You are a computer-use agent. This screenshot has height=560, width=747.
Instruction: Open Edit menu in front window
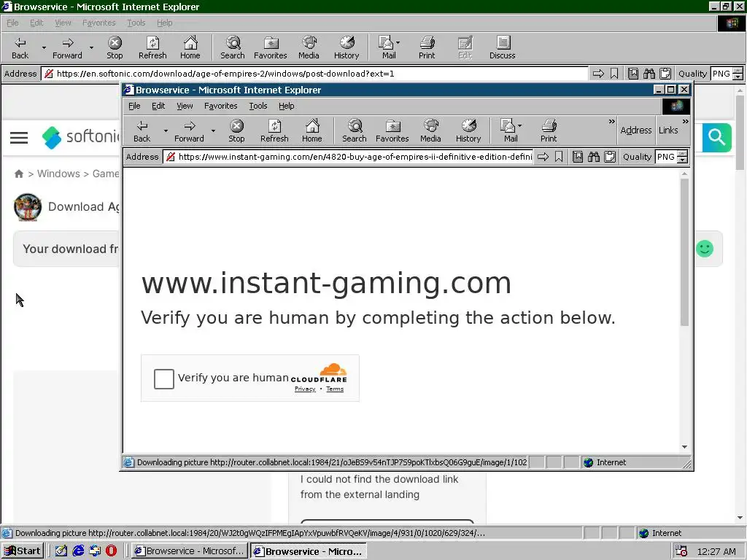click(x=158, y=106)
